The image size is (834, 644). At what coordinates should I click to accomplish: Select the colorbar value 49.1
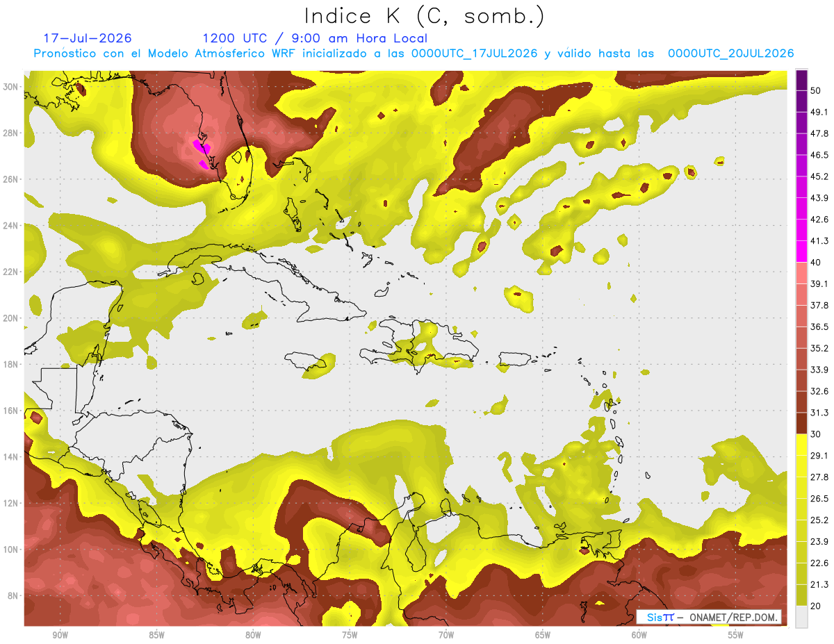click(x=819, y=112)
